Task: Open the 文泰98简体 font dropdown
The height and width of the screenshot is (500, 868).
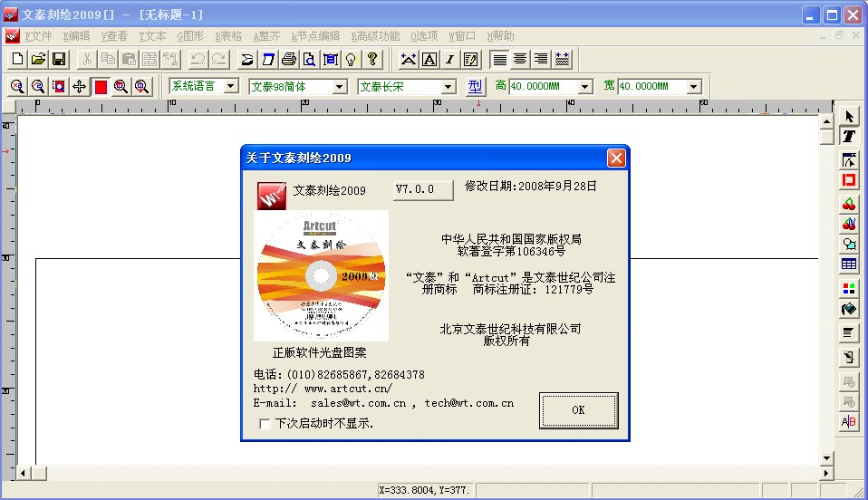Action: (x=340, y=87)
